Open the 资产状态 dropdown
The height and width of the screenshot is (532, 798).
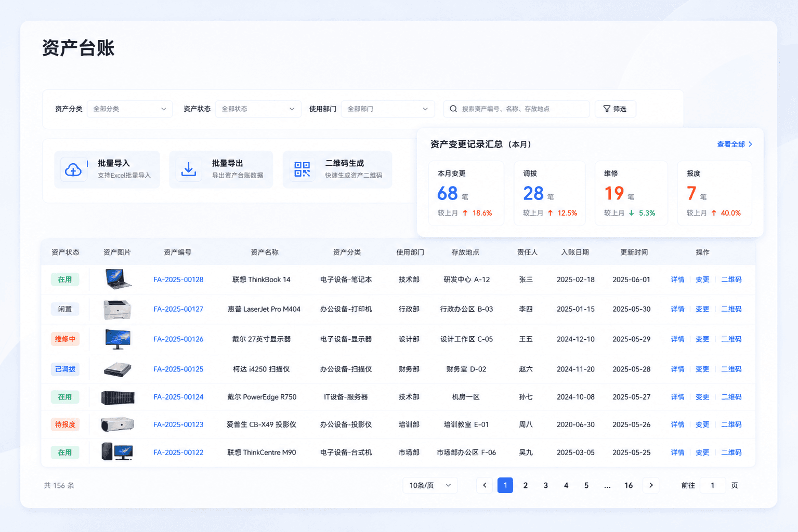click(x=258, y=109)
